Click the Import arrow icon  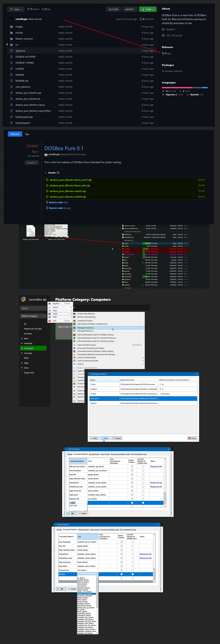[74, 364]
